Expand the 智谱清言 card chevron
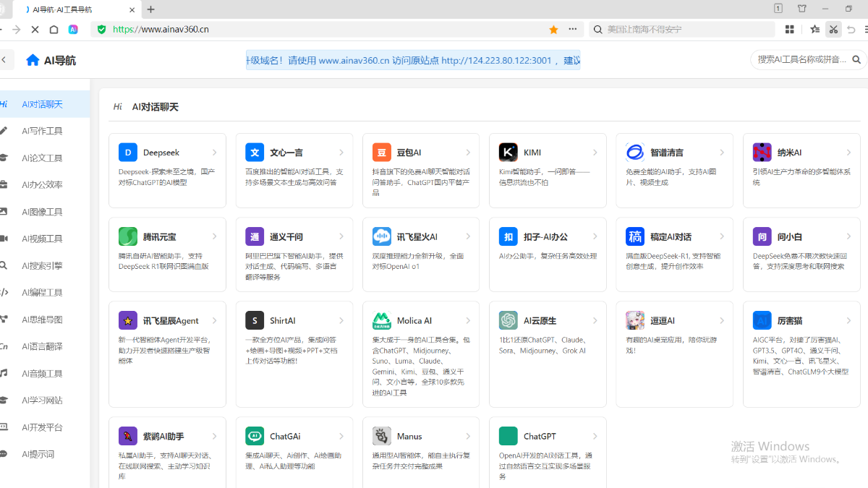This screenshot has height=488, width=868. [x=722, y=153]
